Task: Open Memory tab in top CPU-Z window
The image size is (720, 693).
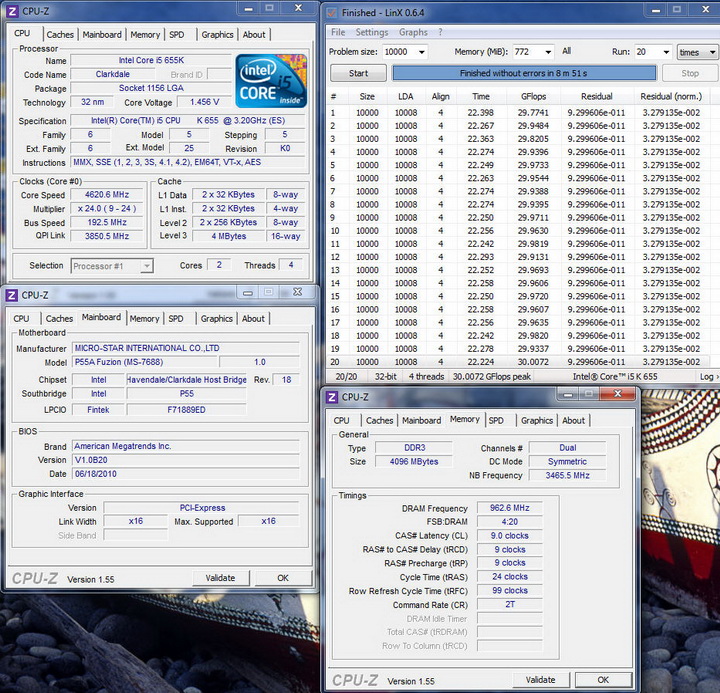Action: 145,34
